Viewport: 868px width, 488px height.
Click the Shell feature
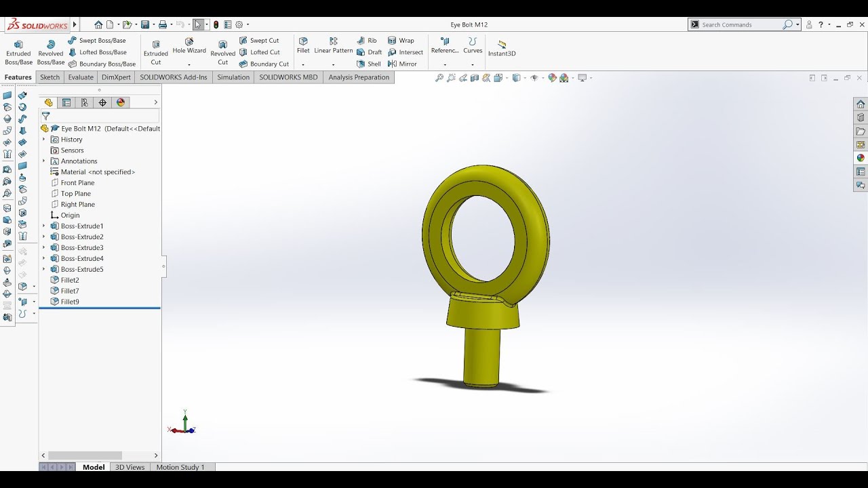[x=369, y=64]
